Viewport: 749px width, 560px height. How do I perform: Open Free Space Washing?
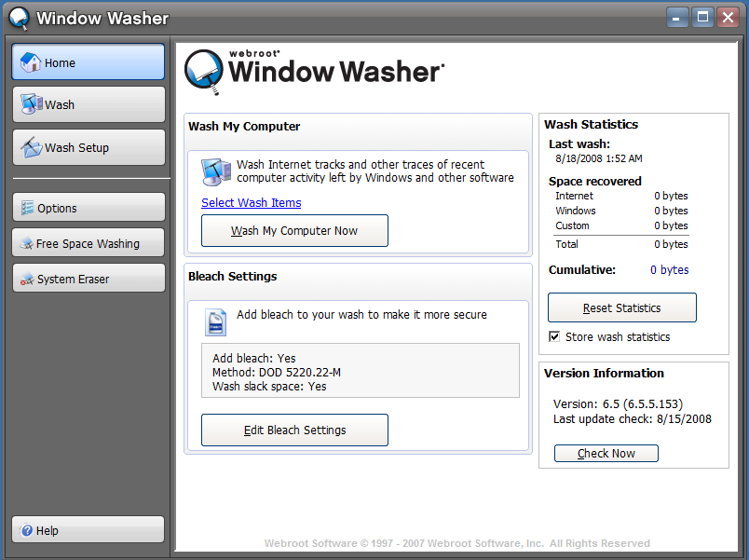(89, 243)
